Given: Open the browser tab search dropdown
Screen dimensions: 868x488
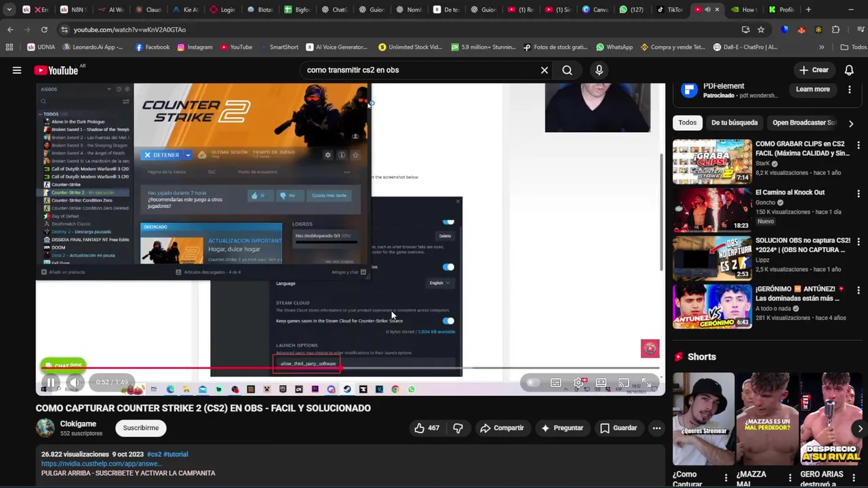Looking at the screenshot, I should [9, 9].
